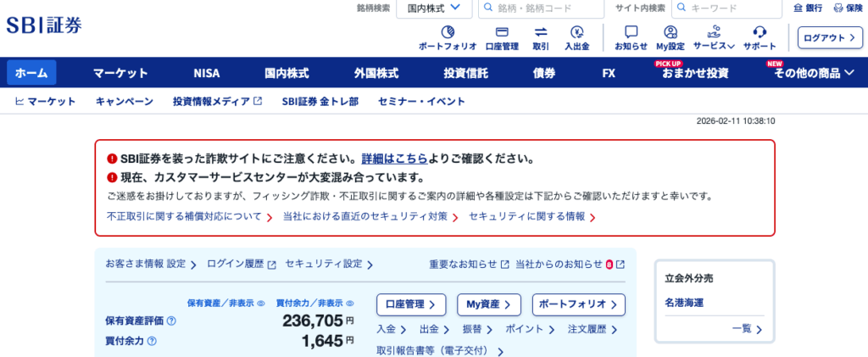
Task: Open the 投資信託 navigation tab
Action: [465, 73]
